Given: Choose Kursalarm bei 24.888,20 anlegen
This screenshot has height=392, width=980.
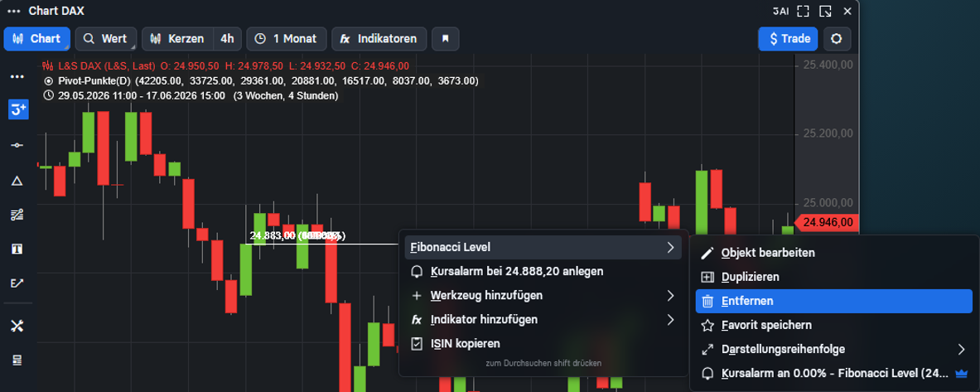Looking at the screenshot, I should point(543,271).
